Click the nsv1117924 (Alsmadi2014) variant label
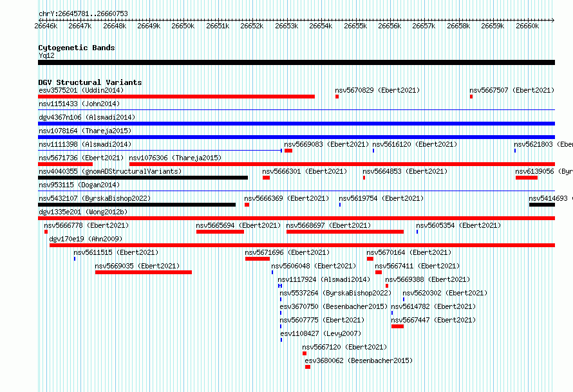This screenshot has width=573, height=392. tap(324, 279)
